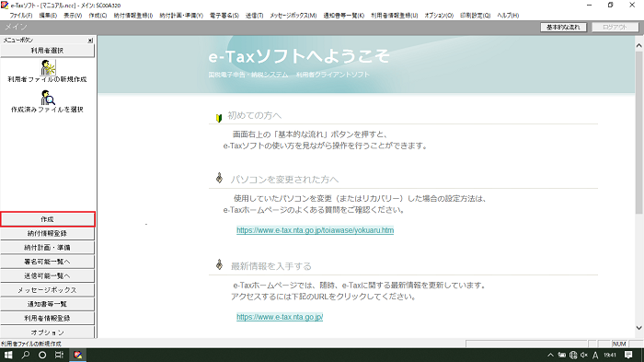
Task: Close the メニューボタン panel with its X
Action: click(90, 41)
